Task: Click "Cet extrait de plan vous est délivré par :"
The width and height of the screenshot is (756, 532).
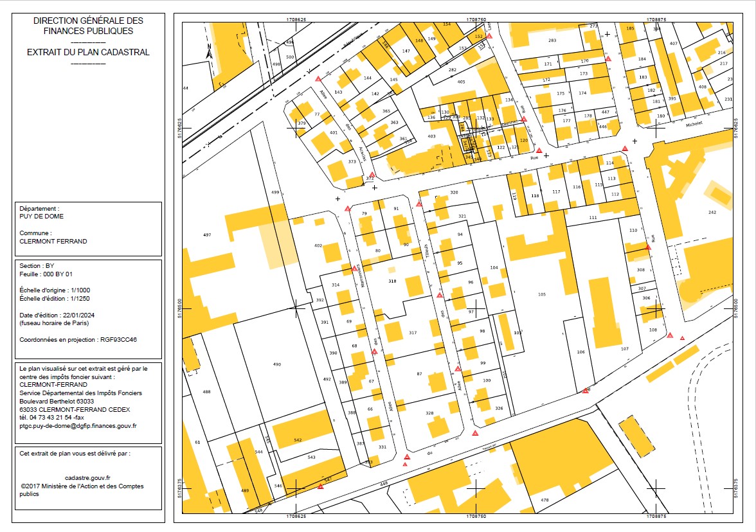Action: tap(75, 454)
